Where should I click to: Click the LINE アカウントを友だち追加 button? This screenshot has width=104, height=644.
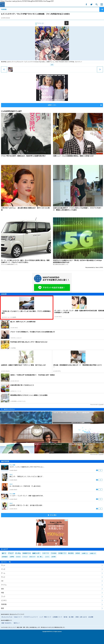pos(52,287)
